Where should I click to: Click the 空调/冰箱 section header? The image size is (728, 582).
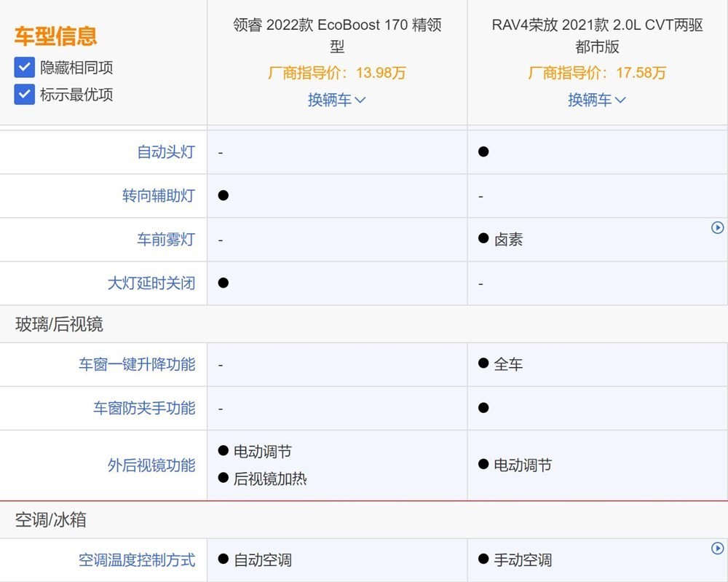(x=51, y=520)
